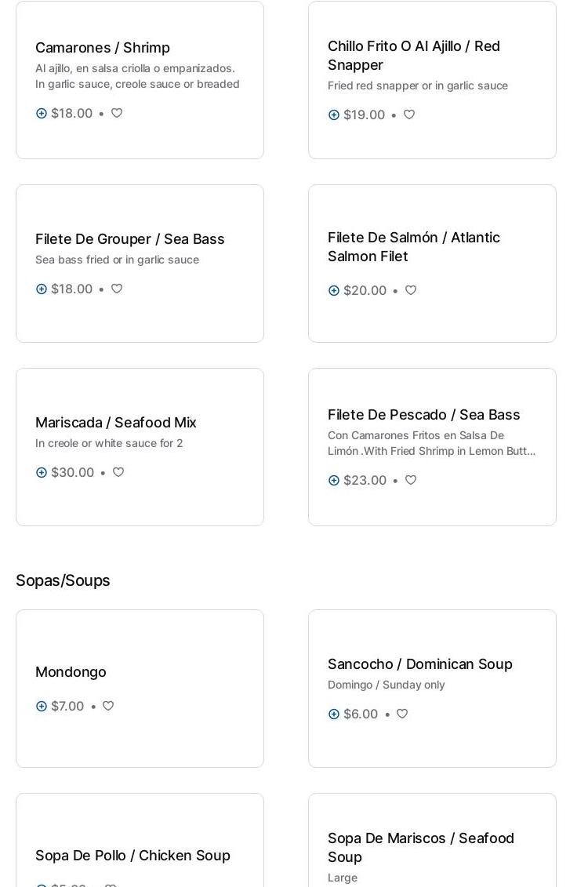The image size is (588, 887).
Task: Toggle heart for Sancocho Dominican Soup
Action: [402, 714]
